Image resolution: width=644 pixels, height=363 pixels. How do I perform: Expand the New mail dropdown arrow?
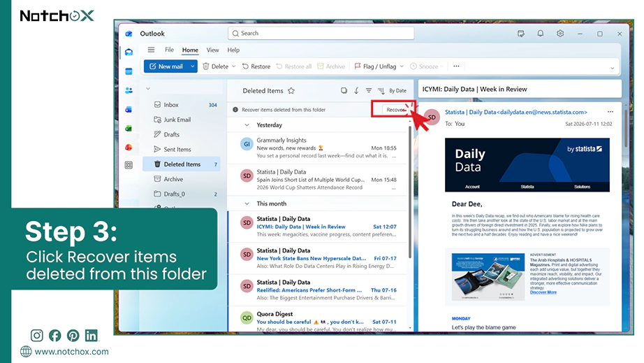(x=192, y=66)
